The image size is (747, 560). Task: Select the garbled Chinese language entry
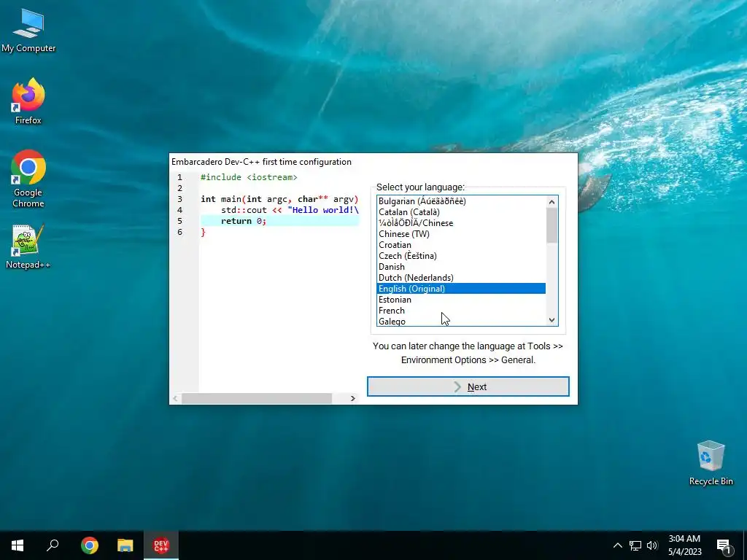(461, 223)
